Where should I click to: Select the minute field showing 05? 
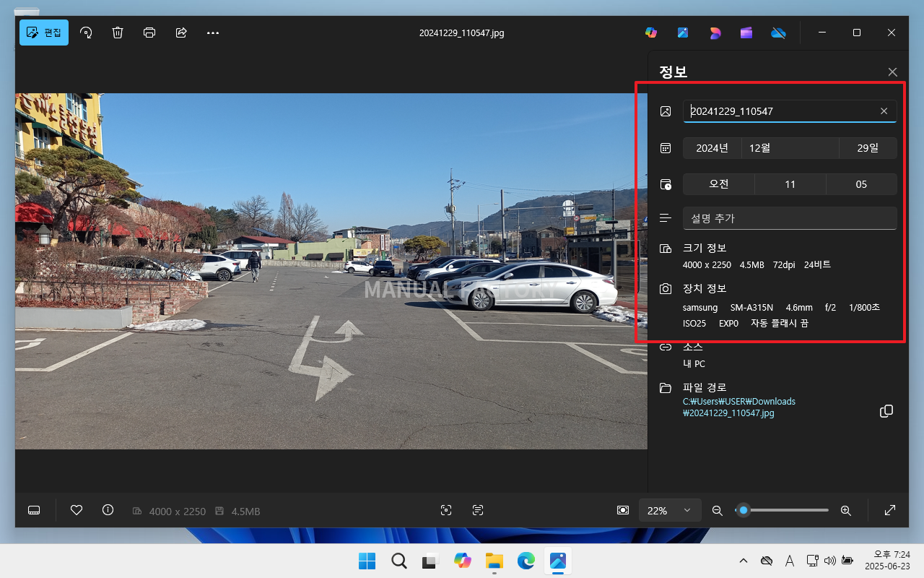point(862,184)
